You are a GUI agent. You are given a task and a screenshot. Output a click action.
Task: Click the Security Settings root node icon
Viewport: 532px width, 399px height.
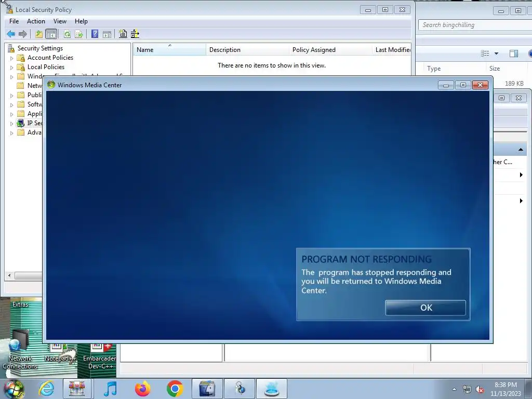pos(11,48)
